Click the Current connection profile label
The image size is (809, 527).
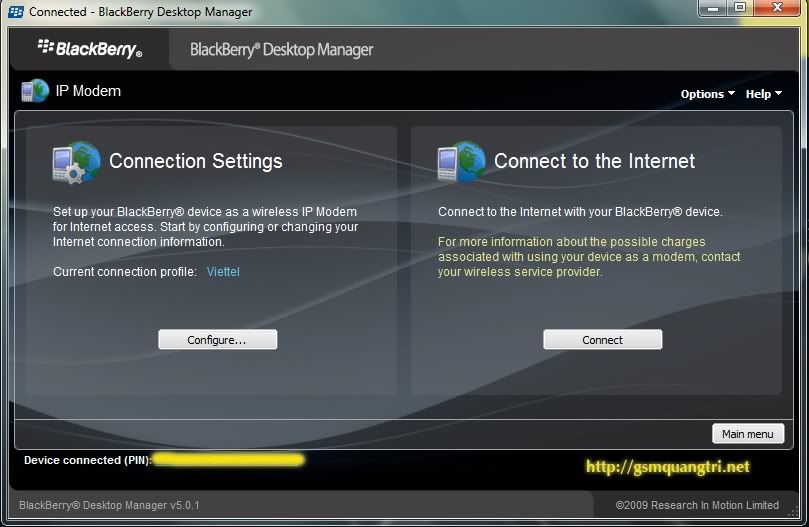click(x=125, y=272)
